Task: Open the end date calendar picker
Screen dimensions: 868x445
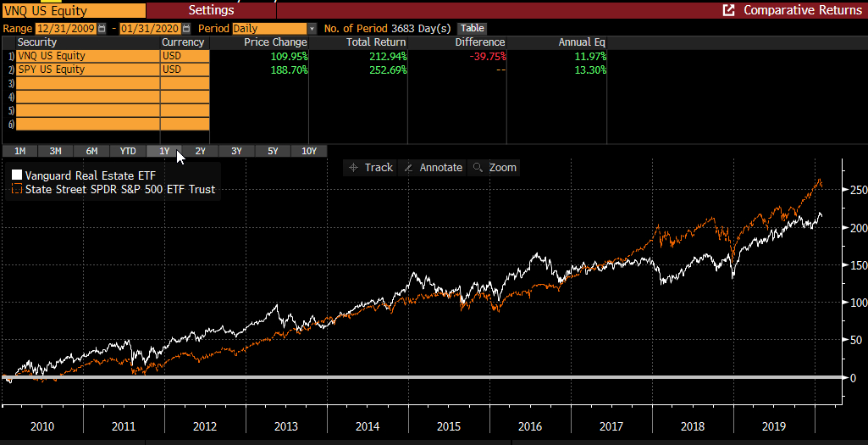Action: 186,29
